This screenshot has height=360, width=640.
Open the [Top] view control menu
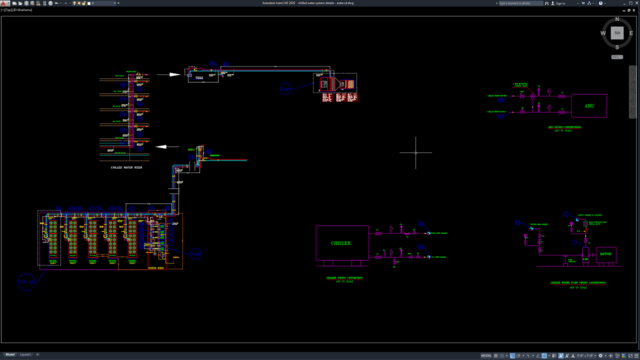point(7,10)
